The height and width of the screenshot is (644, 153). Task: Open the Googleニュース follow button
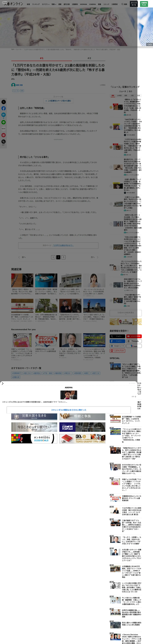pos(117,346)
